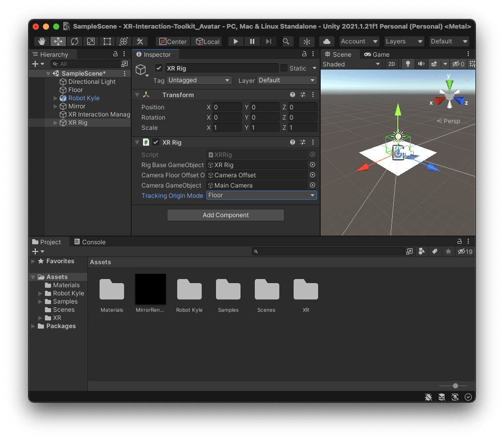Open Transform presets icon

(303, 95)
